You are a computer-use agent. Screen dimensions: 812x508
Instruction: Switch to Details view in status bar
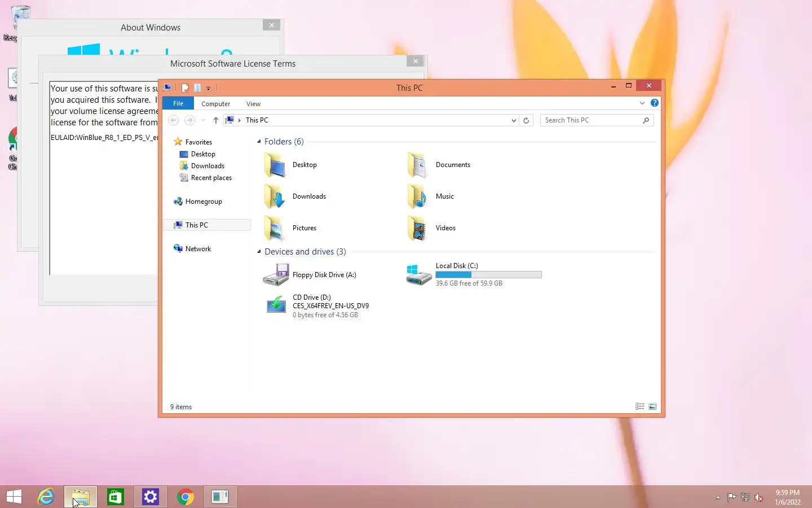pyautogui.click(x=639, y=406)
